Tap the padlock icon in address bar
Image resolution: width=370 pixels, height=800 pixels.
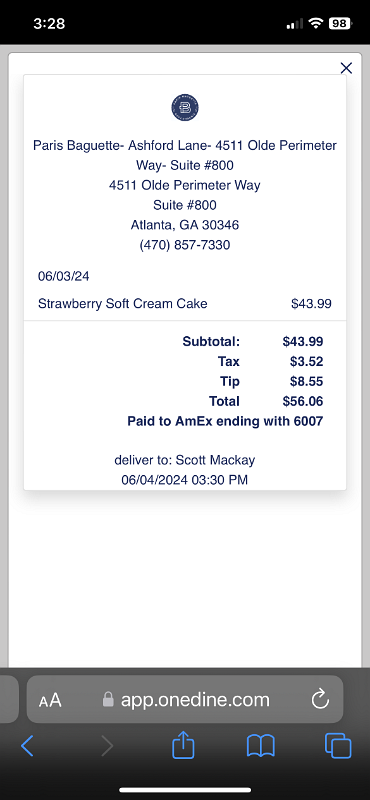(x=108, y=699)
